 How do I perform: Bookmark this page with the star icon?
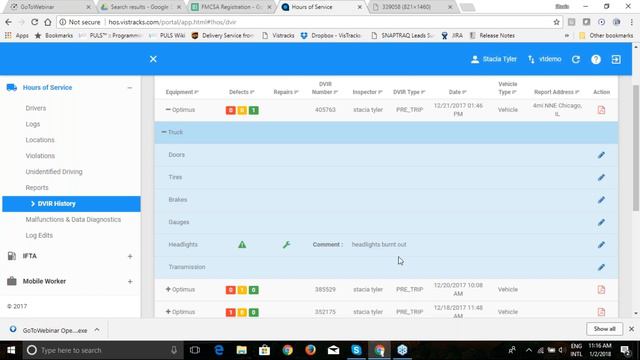556,22
